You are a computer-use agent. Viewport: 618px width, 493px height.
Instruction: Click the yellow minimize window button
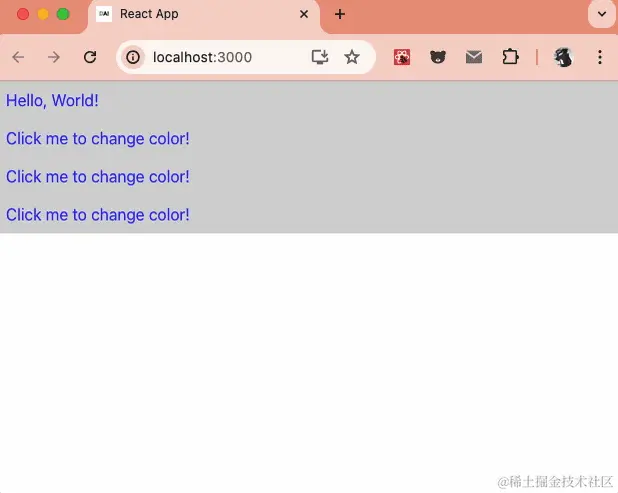43,14
